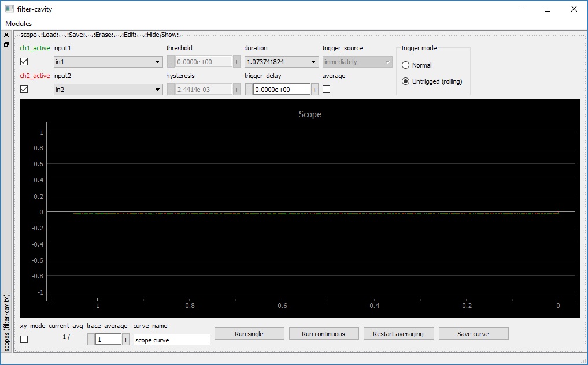Click the Run single button

(249, 334)
